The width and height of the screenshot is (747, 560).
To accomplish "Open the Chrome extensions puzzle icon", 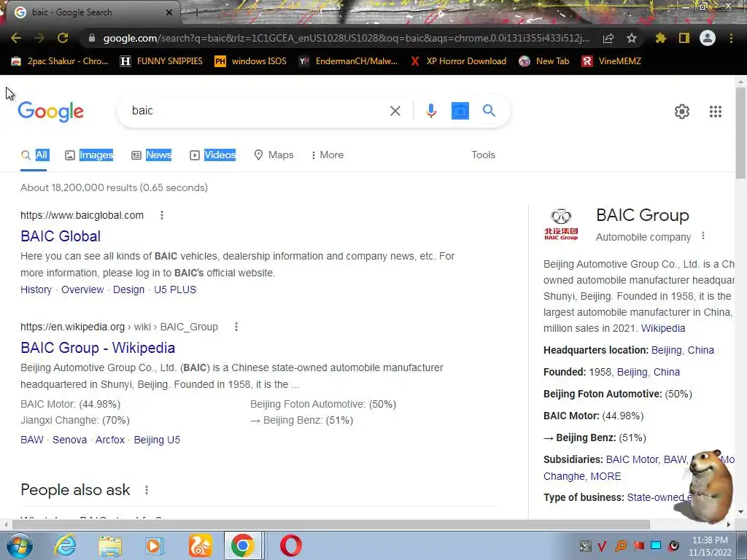I will [x=661, y=38].
